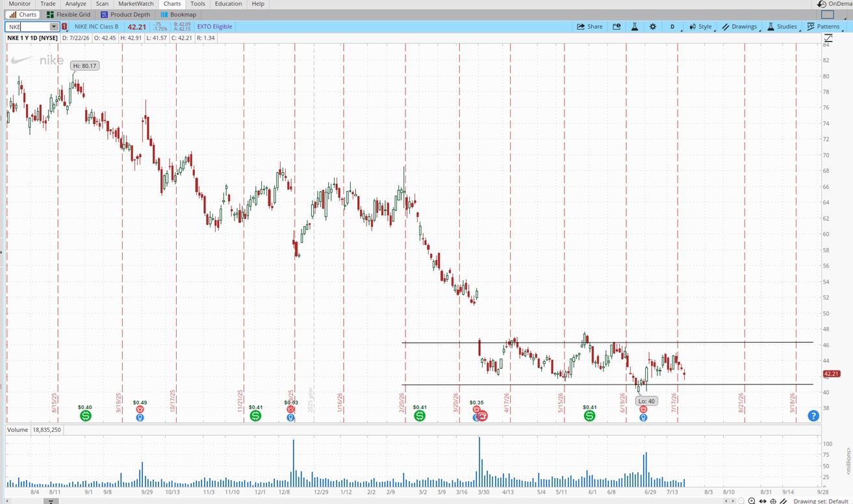Viewport: 853px width, 504px height.
Task: Open the Monitor tab
Action: pos(19,4)
